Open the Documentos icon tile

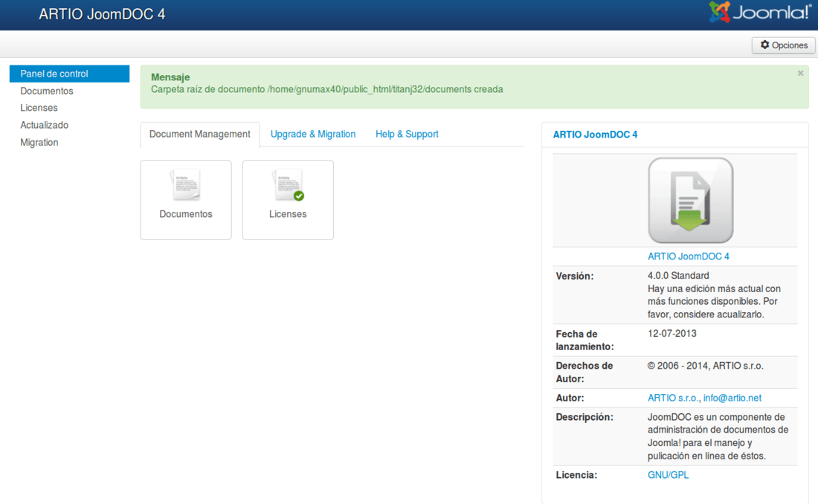[x=186, y=200]
